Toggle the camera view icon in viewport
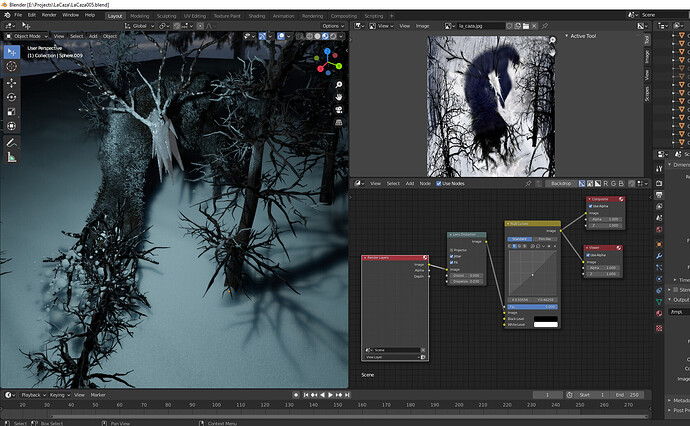 (339, 110)
